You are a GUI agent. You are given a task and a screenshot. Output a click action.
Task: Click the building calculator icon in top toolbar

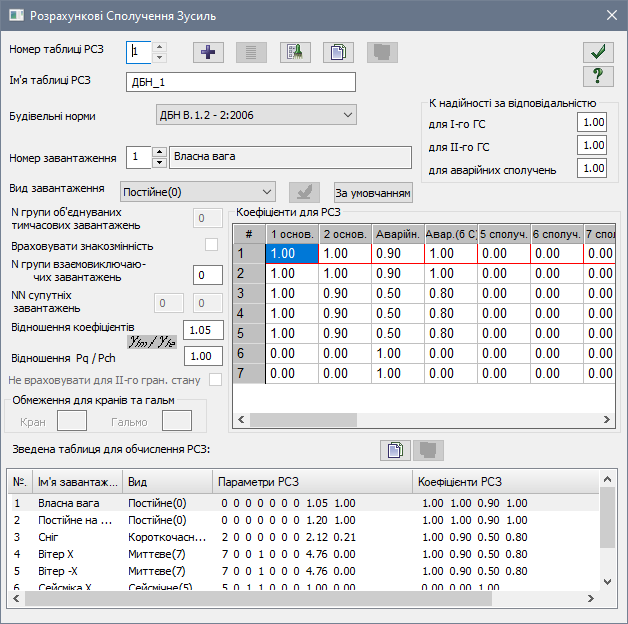tap(293, 51)
